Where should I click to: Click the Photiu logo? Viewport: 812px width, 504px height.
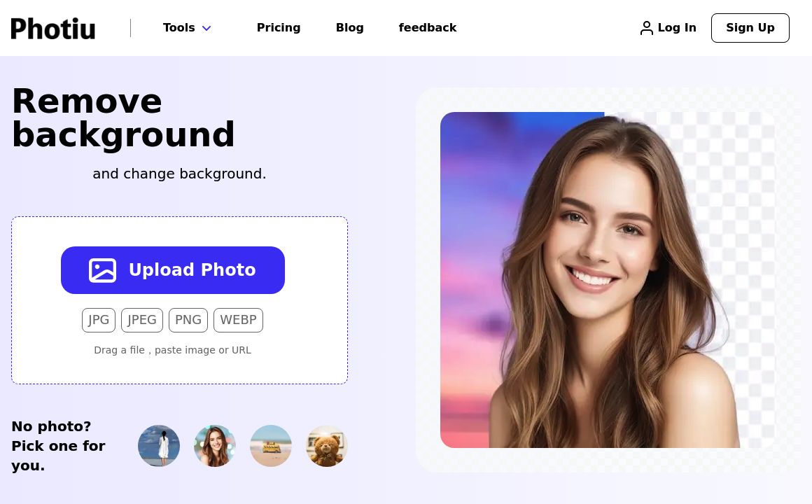coord(53,28)
